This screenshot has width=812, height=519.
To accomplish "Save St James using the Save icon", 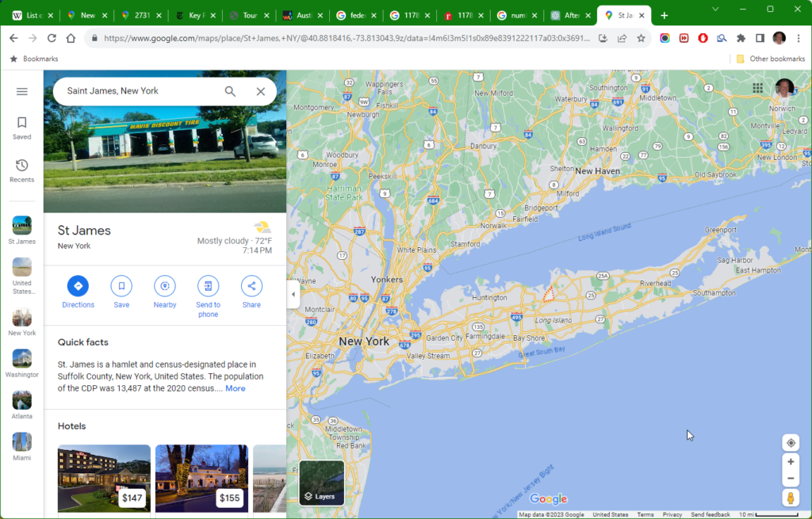I will [x=121, y=286].
